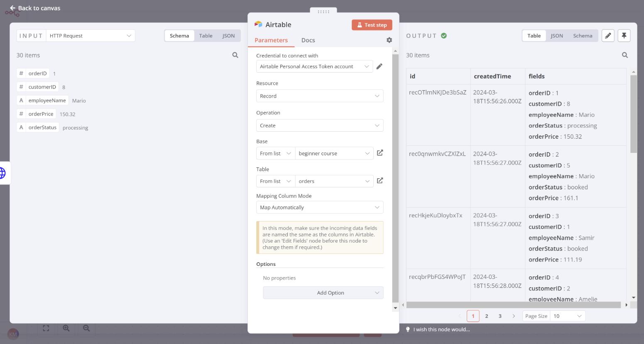644x344 pixels.
Task: Click the Test step button
Action: point(372,25)
